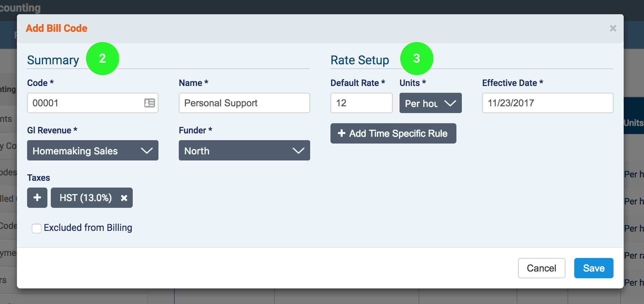Expand the Funder dropdown showing North
This screenshot has width=644, height=304.
pyautogui.click(x=244, y=151)
